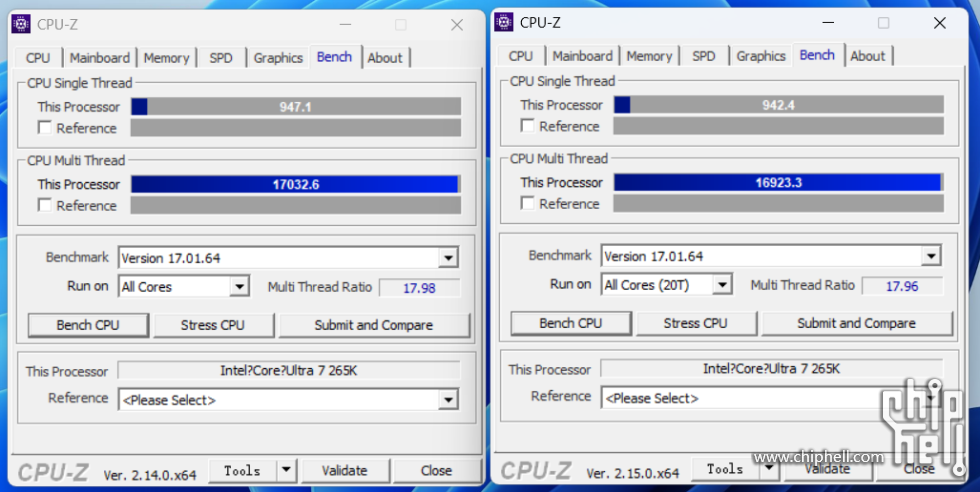Expand Benchmark version dropdown in left window
980x492 pixels.
[448, 258]
